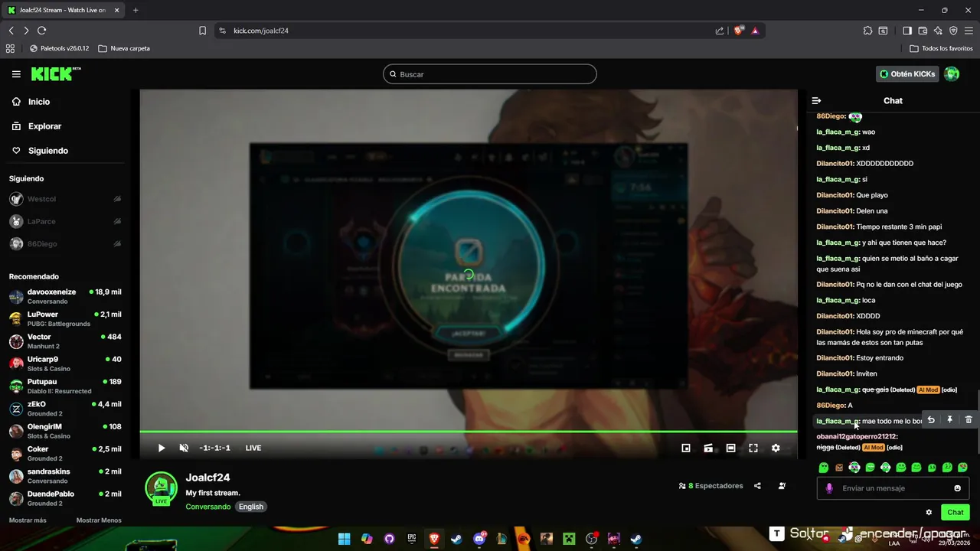Open Todos los favoritos folder
This screenshot has height=551, width=980.
941,48
